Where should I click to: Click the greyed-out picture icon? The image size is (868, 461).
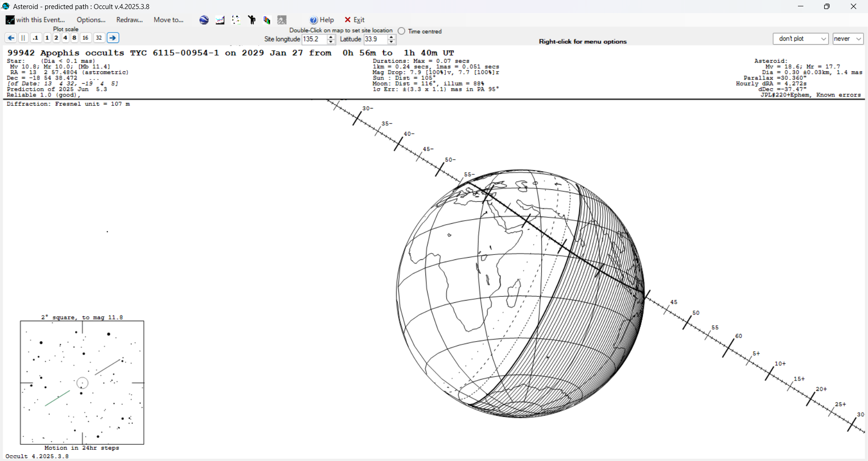pos(282,20)
